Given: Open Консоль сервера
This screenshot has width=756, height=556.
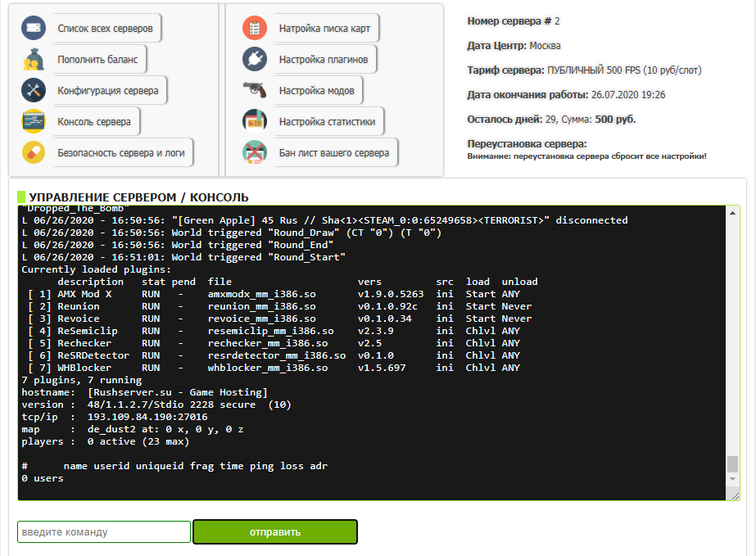Looking at the screenshot, I should pos(95,121).
